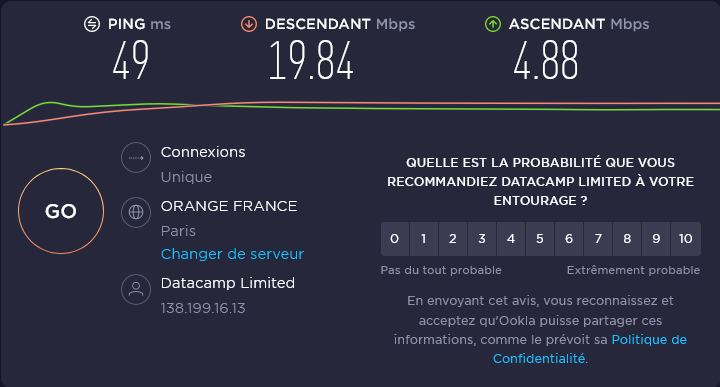Click the user icon beside Datacamp Limited

[136, 289]
